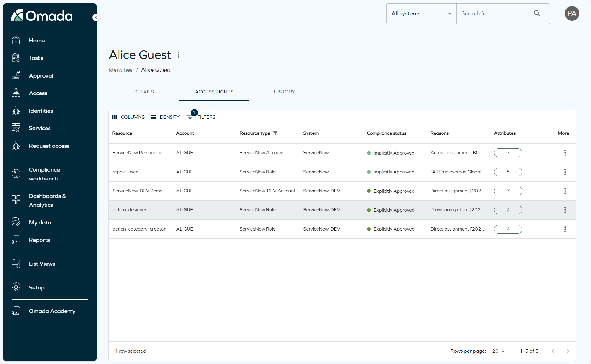
Task: Open More menu for ServiceNow-DEV Personal row
Action: click(x=565, y=191)
